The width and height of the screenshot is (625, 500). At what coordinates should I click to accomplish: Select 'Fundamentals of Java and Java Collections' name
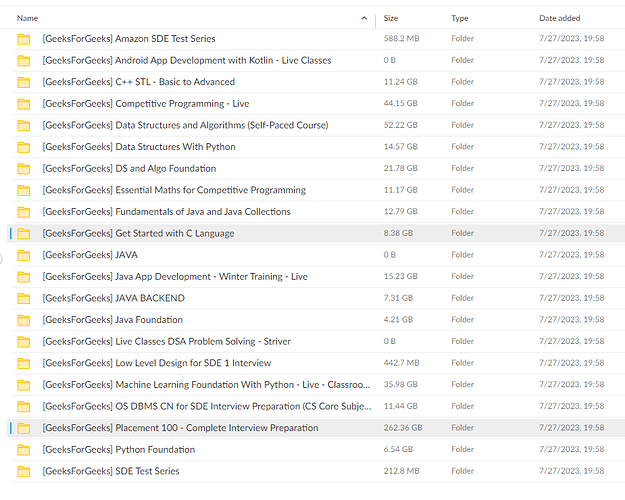pos(203,211)
